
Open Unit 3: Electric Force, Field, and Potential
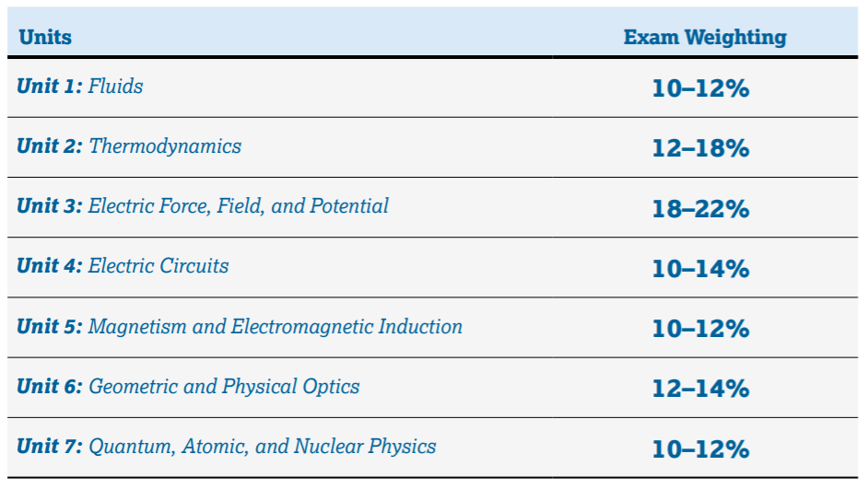pyautogui.click(x=203, y=205)
